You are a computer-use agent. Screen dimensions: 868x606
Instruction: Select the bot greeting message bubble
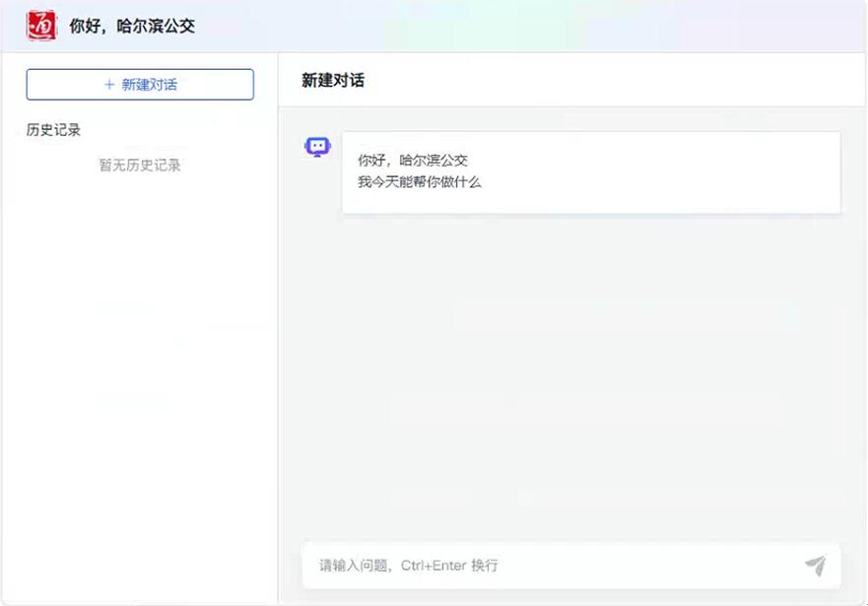pos(591,171)
